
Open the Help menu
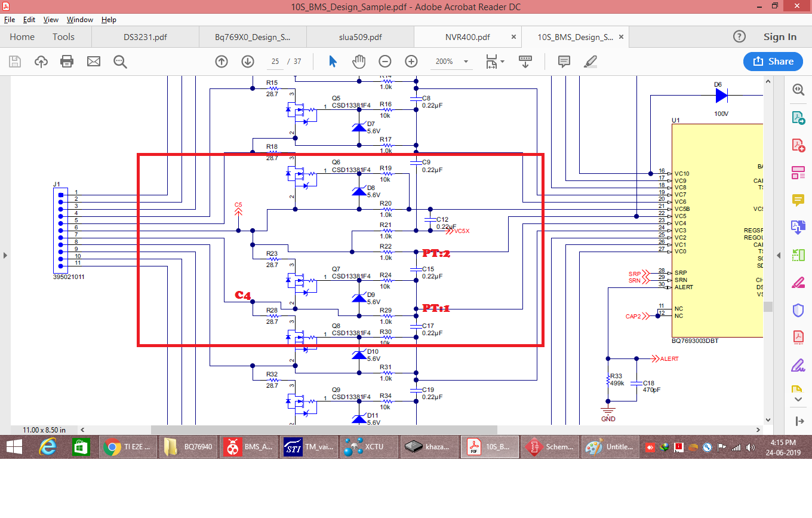tap(109, 20)
